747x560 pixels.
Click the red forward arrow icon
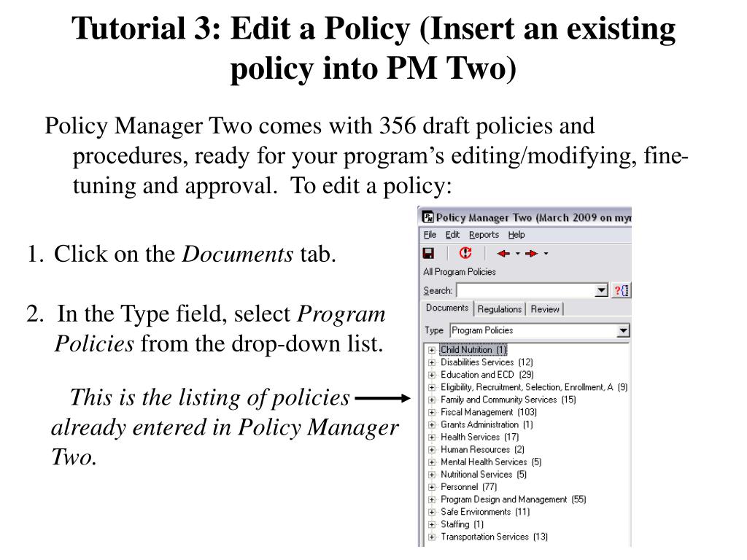(531, 254)
